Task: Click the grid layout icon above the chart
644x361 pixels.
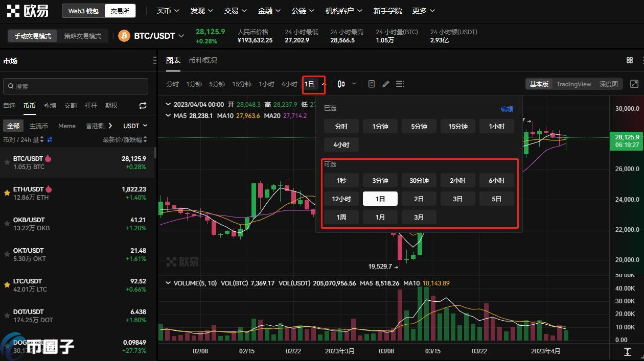Action: point(630,60)
